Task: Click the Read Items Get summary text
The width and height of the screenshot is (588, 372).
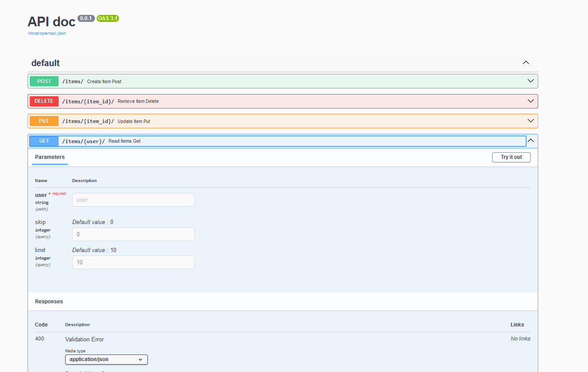Action: [x=125, y=141]
